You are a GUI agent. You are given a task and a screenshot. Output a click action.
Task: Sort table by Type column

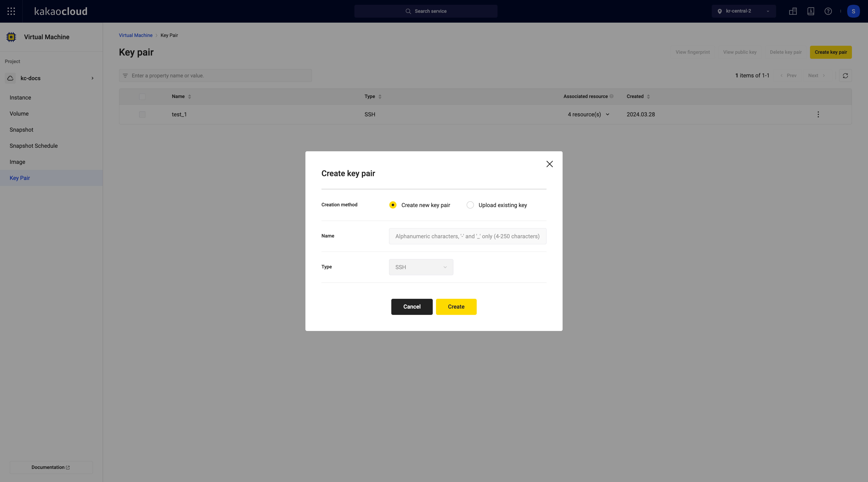(x=380, y=97)
